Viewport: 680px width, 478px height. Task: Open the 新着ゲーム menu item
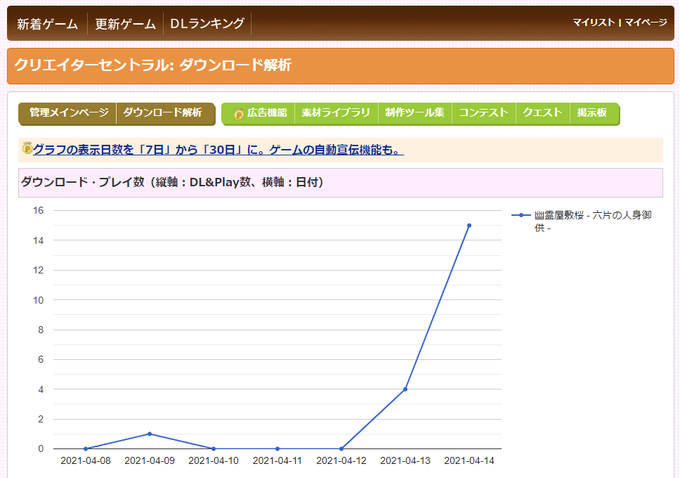(x=47, y=23)
